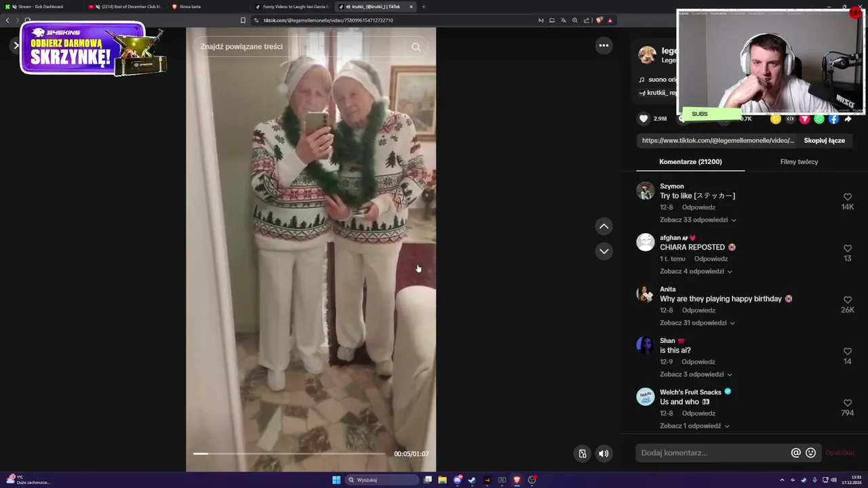Screen dimensions: 868x488
Task: Click the Opublikuj button
Action: 840,453
